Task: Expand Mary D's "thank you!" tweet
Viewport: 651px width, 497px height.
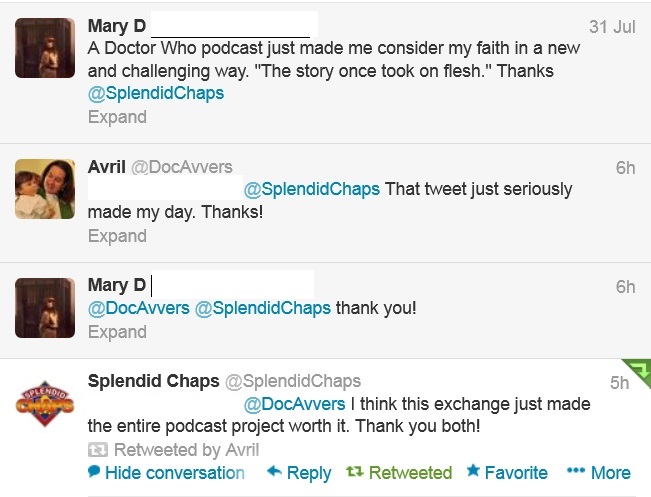Action: tap(117, 332)
